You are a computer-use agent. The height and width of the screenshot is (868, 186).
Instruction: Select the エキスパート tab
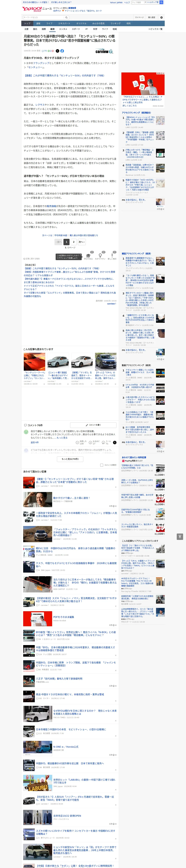(x=64, y=24)
